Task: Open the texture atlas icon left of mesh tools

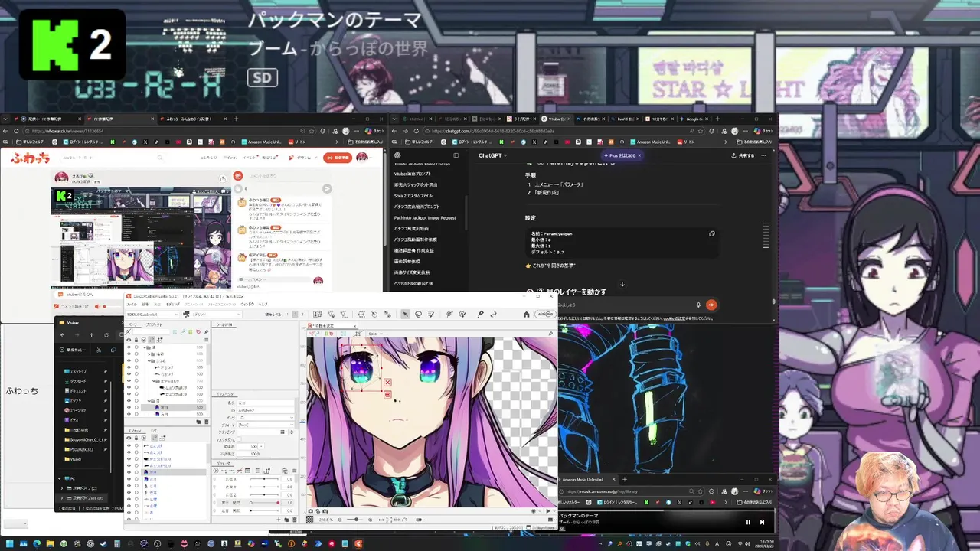Action: coord(318,314)
